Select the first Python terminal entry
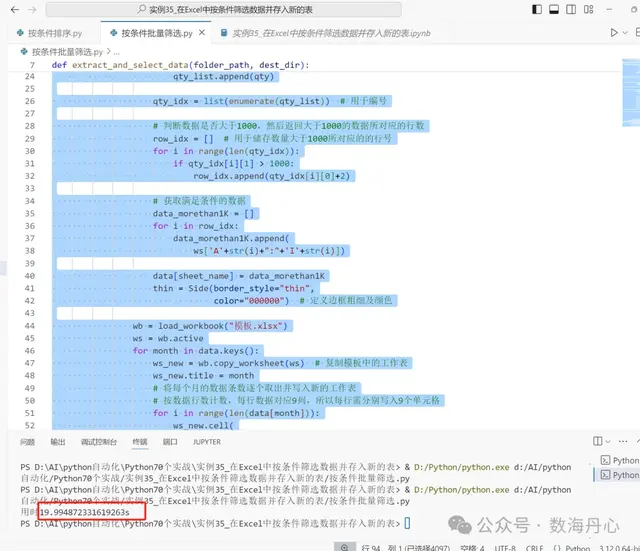The height and width of the screenshot is (551, 640). [620, 460]
